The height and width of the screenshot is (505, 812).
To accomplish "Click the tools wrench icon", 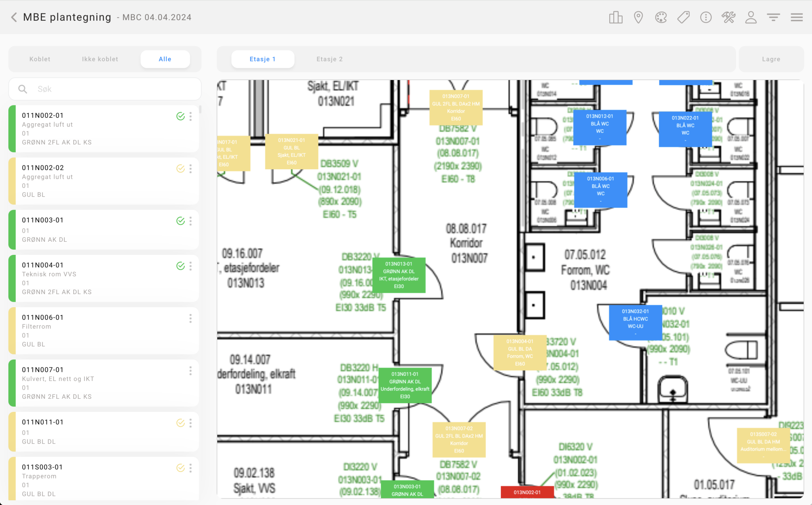I will (728, 17).
